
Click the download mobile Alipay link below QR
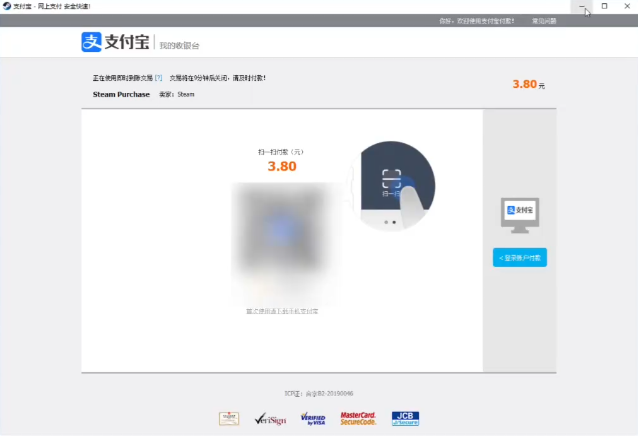coord(282,311)
